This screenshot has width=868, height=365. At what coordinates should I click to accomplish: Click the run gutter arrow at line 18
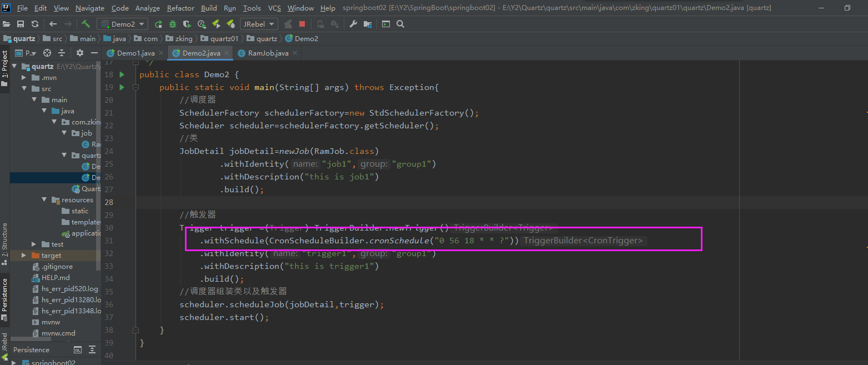(x=122, y=74)
